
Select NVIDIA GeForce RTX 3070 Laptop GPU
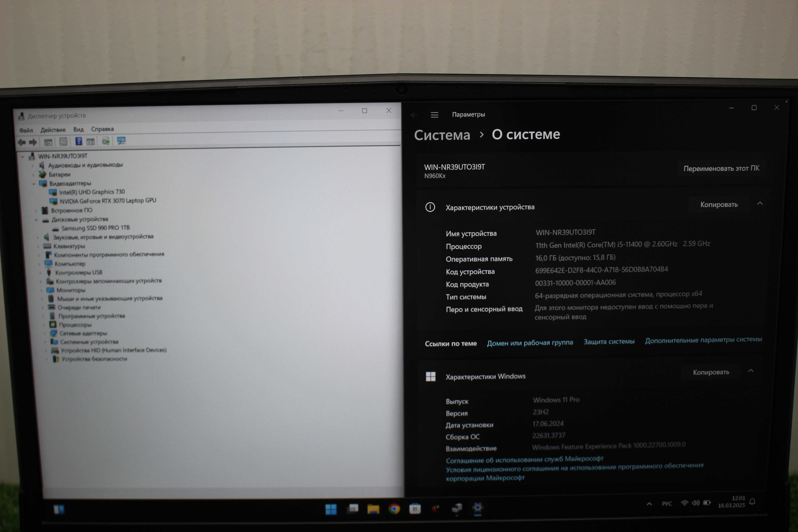pos(108,201)
